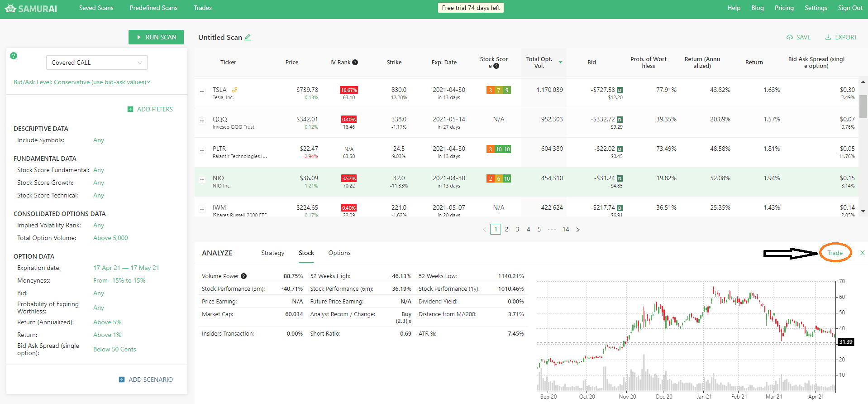
Task: Edit Moneyness From -15% to 15%
Action: [119, 280]
